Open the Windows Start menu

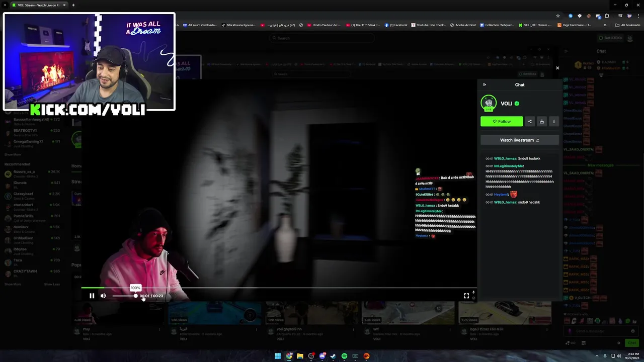278,356
